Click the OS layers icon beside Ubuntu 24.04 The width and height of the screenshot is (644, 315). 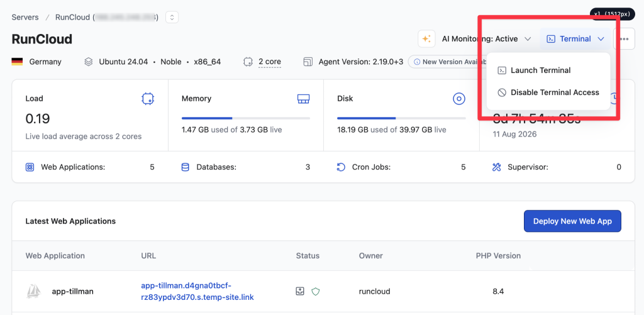coord(88,62)
